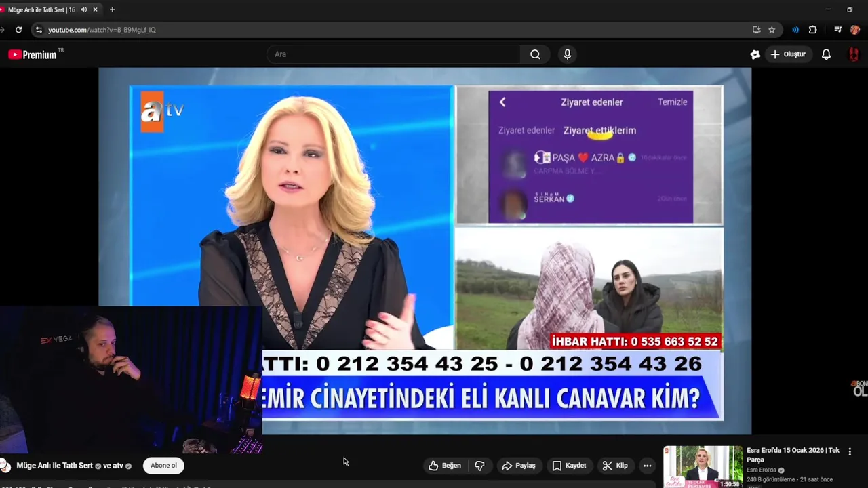
Task: Subscribe with Abone ol button
Action: (x=163, y=466)
